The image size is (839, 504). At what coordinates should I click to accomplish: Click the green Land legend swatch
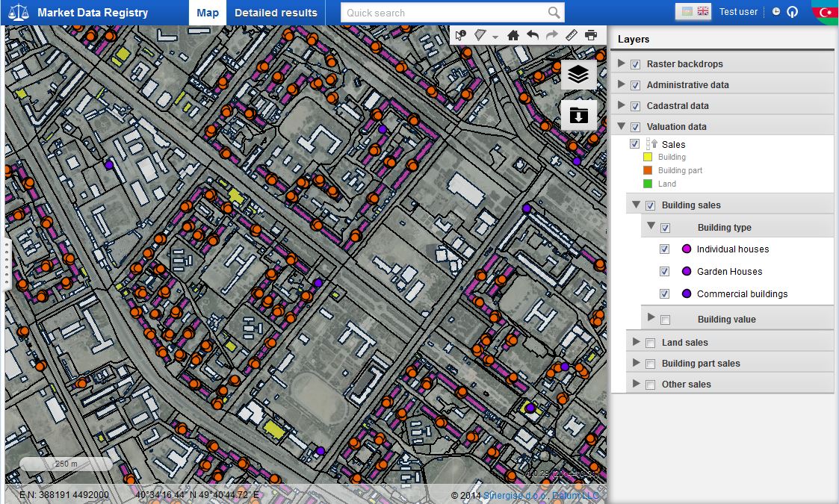[x=648, y=184]
